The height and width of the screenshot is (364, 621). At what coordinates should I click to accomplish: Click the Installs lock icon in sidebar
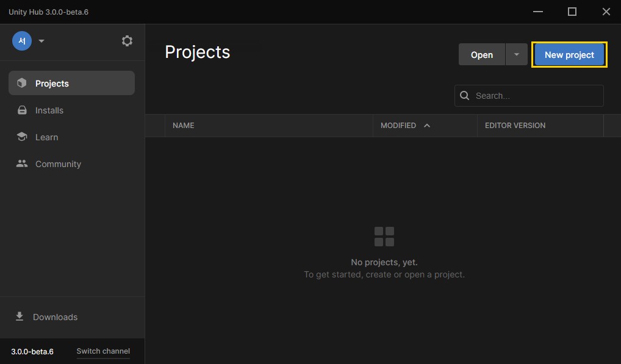point(22,110)
